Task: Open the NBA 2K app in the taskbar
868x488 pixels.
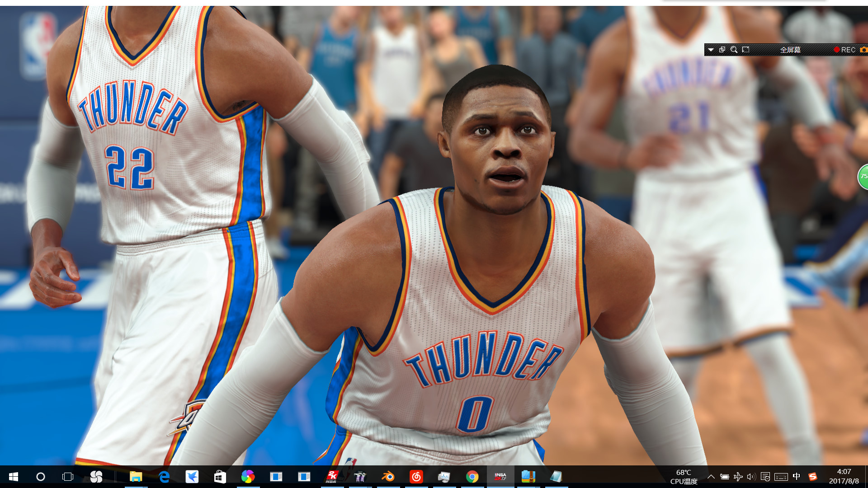Action: point(332,477)
